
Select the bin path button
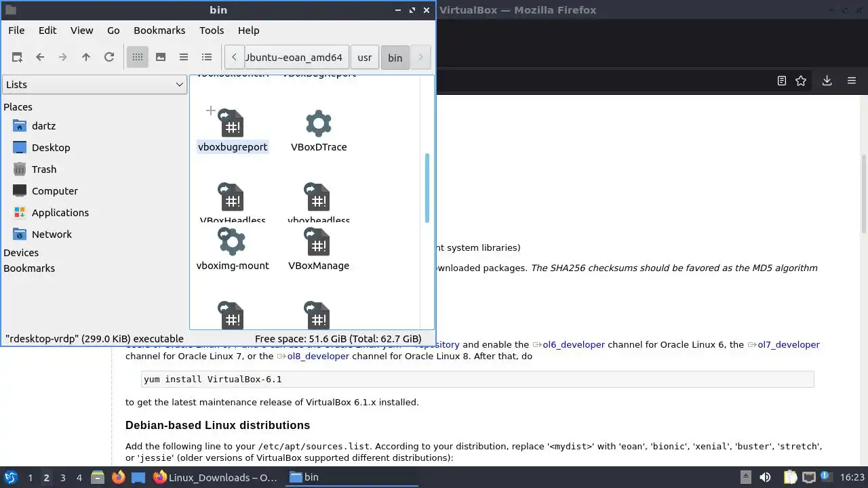click(395, 58)
